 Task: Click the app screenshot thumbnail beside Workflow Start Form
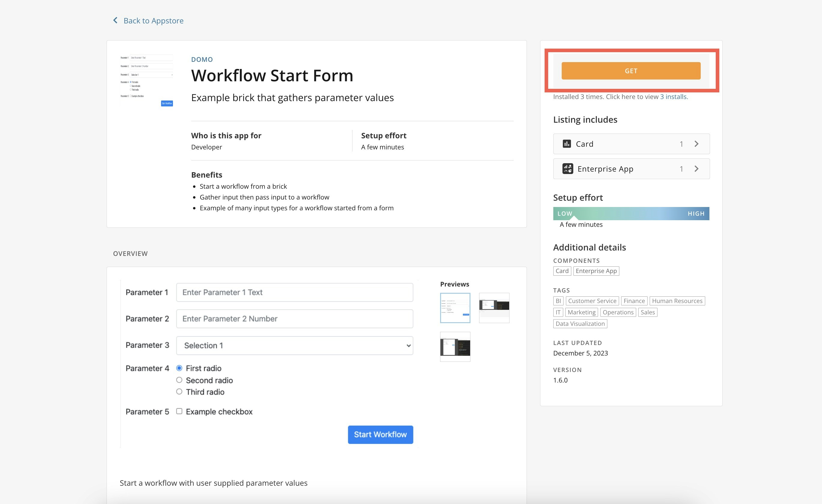point(146,81)
